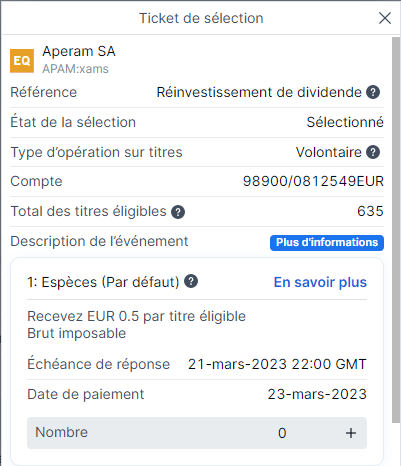This screenshot has height=466, width=401.
Task: Click the response deadline 21-mars-2023 22:00 GMT
Action: coord(277,364)
